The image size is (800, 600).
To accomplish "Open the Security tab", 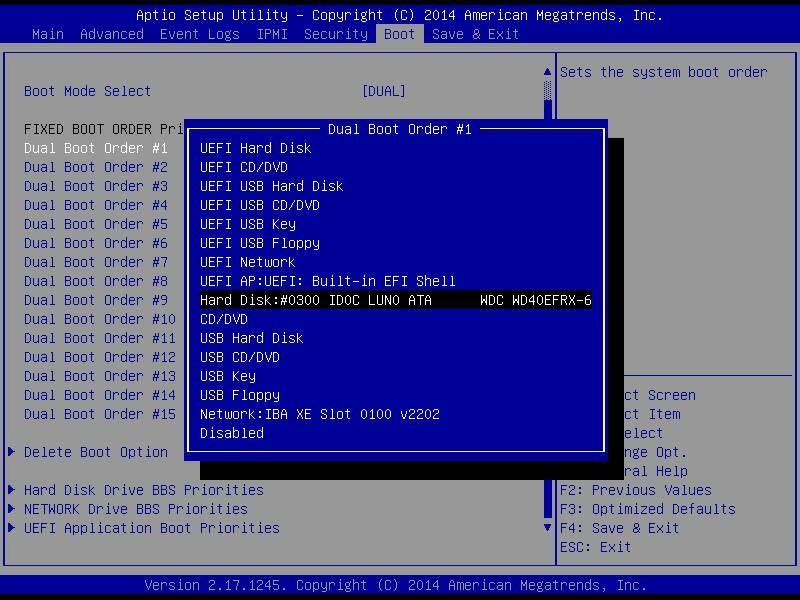I will click(x=336, y=34).
